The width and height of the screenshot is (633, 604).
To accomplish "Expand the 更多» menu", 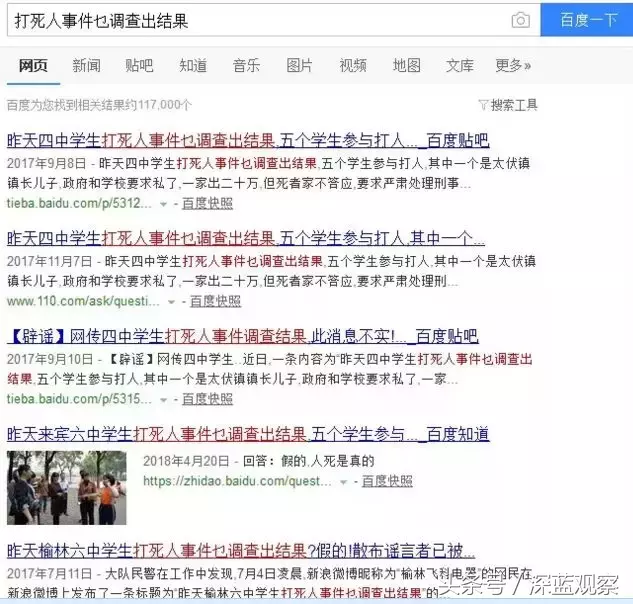I will pos(513,65).
